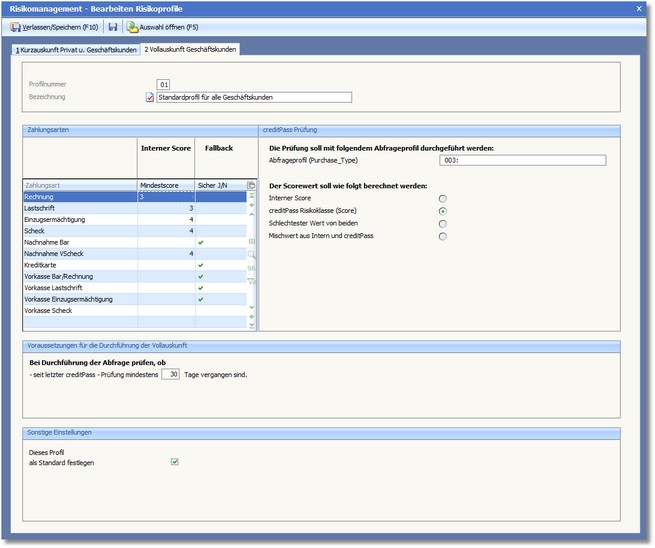This screenshot has height=548, width=655.
Task: Click the Auswahl öffnen folder icon
Action: (132, 27)
